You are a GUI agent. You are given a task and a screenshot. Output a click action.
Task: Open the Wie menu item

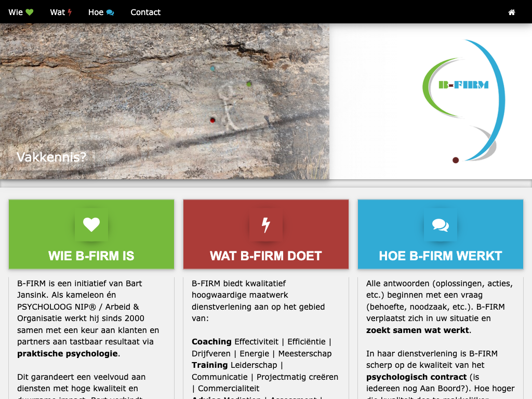(x=21, y=12)
